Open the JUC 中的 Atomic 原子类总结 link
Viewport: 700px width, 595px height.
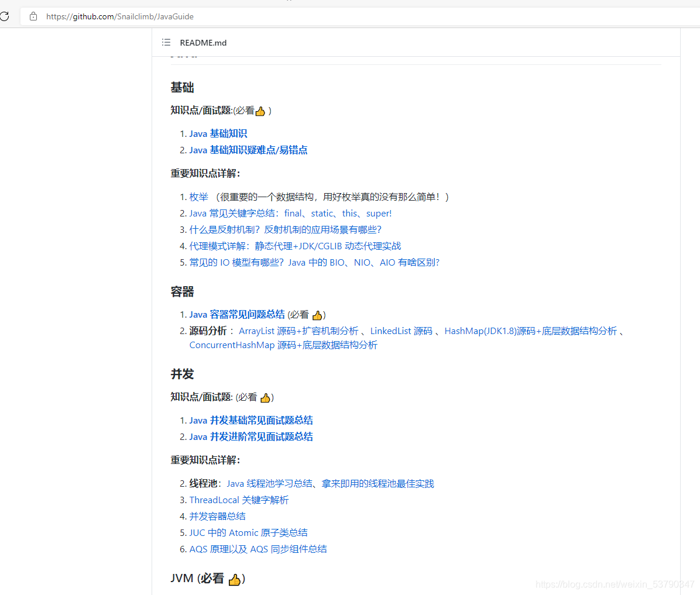248,532
